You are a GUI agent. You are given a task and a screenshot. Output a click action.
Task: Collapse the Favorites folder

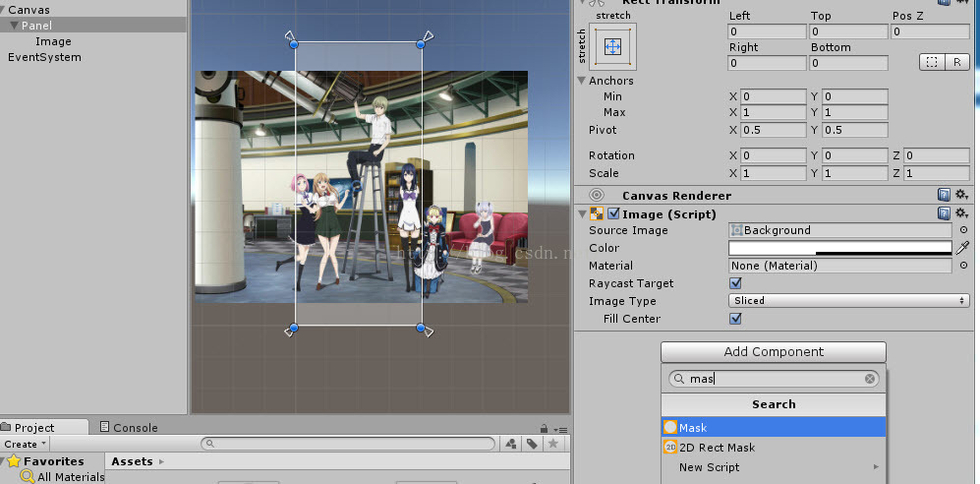[x=3, y=461]
